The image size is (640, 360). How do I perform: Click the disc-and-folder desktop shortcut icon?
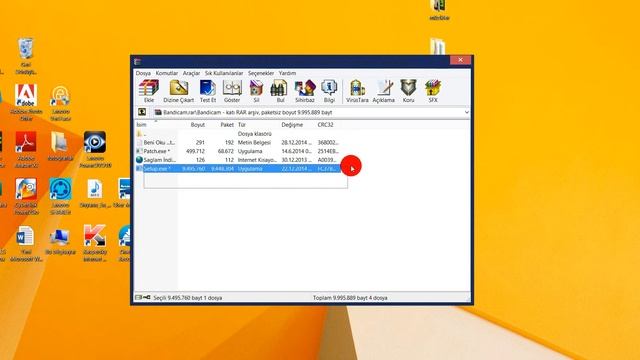26,189
